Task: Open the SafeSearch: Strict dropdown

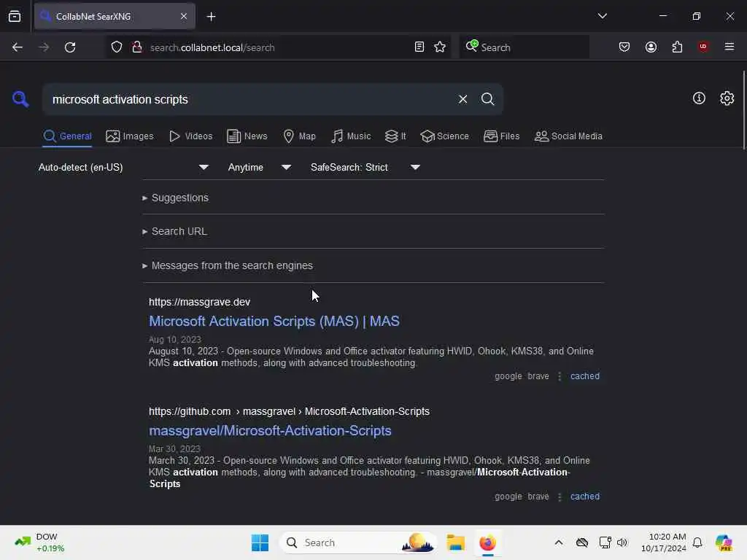Action: [x=365, y=167]
